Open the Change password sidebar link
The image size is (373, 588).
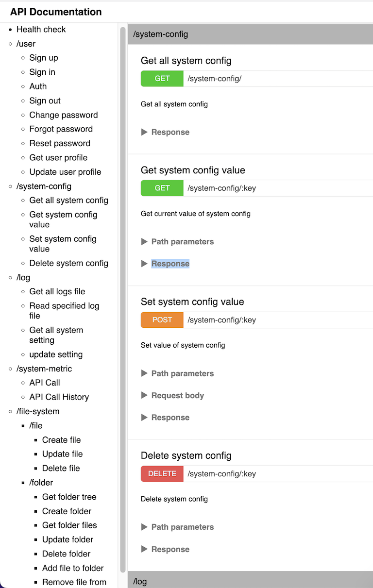click(64, 115)
